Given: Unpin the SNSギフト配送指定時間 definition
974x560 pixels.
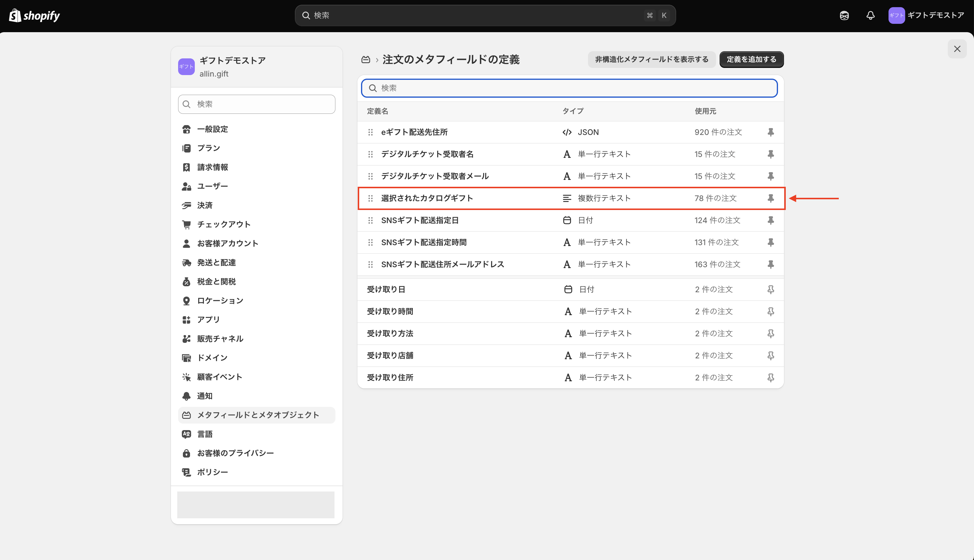Looking at the screenshot, I should pos(771,242).
